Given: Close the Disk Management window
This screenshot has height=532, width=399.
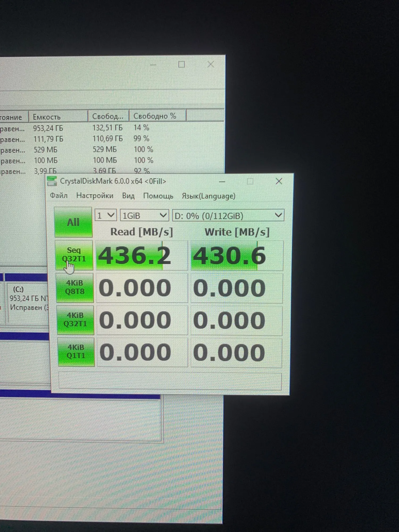Looking at the screenshot, I should pyautogui.click(x=211, y=64).
